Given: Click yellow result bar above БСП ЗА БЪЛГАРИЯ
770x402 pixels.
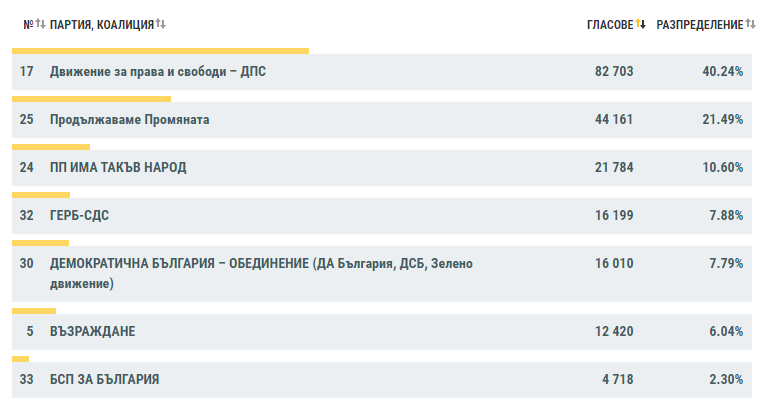Looking at the screenshot, I should [x=21, y=359].
